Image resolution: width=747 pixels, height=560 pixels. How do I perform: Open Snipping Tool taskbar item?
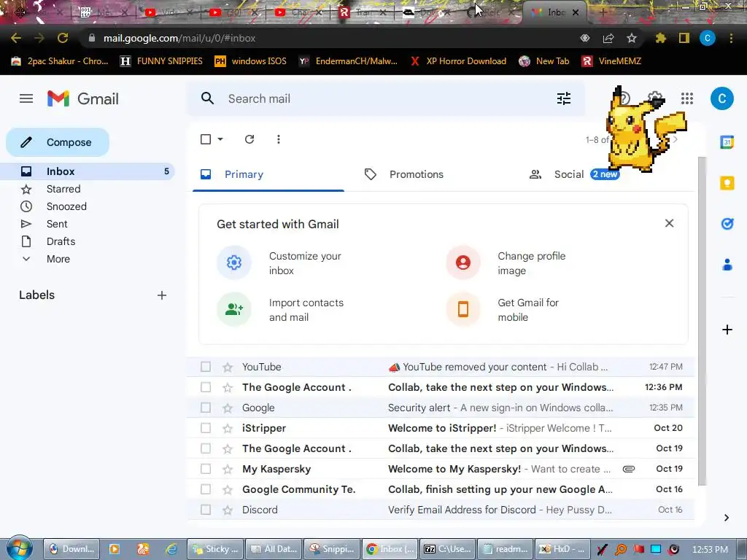332,549
